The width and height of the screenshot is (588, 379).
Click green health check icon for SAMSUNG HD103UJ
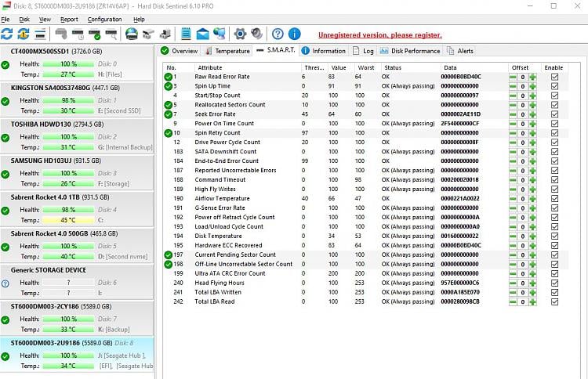[x=5, y=174]
